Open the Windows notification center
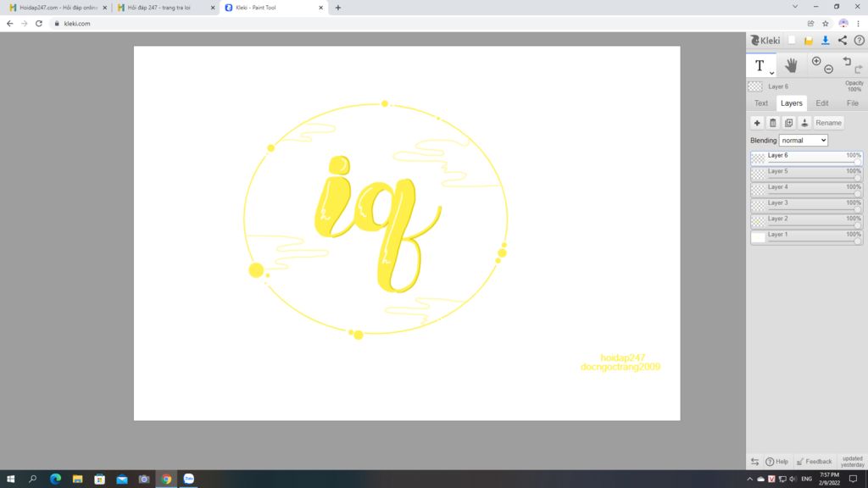Image resolution: width=868 pixels, height=488 pixels. pos(853,480)
